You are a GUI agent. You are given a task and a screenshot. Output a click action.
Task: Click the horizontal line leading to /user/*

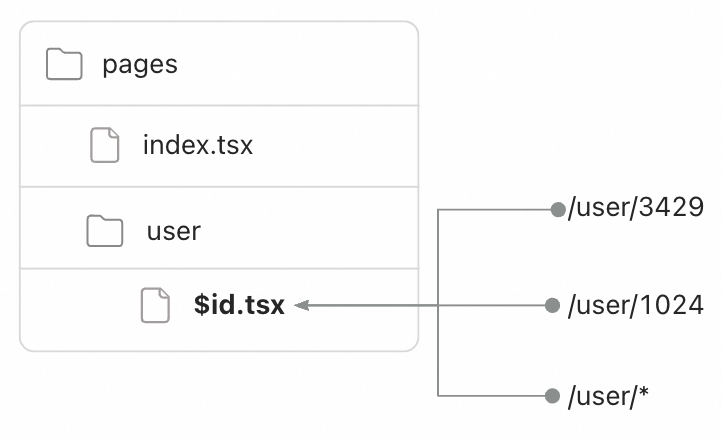click(x=495, y=396)
